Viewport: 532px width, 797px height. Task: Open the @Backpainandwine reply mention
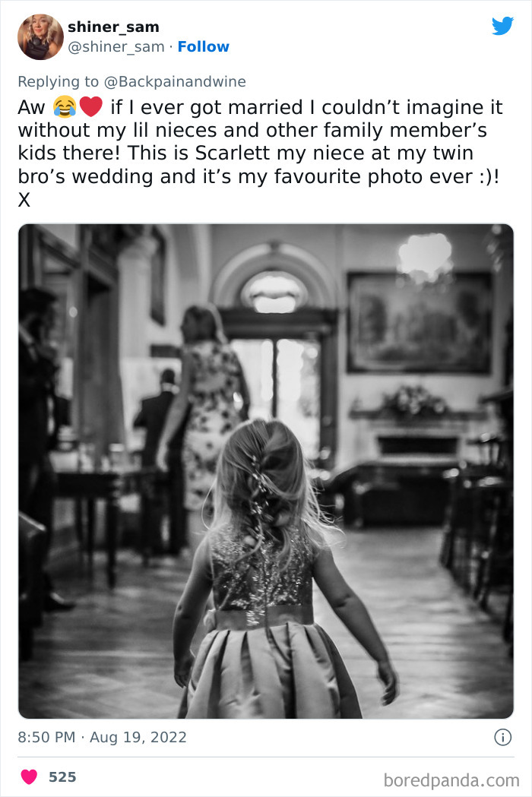(x=175, y=81)
